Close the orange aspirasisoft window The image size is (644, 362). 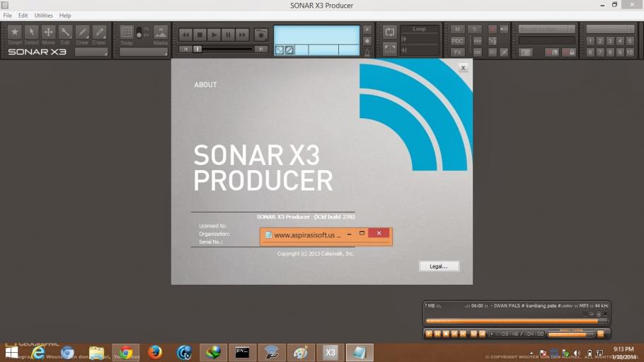(x=379, y=233)
